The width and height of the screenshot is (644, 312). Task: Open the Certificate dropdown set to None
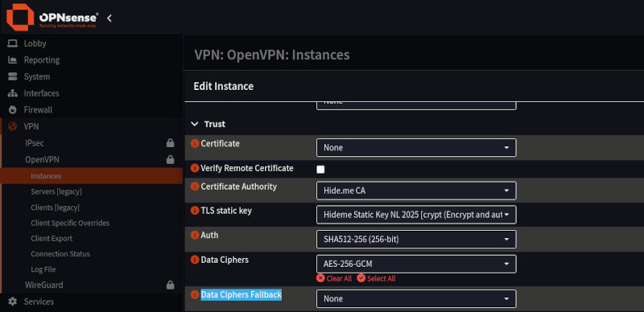pyautogui.click(x=416, y=147)
